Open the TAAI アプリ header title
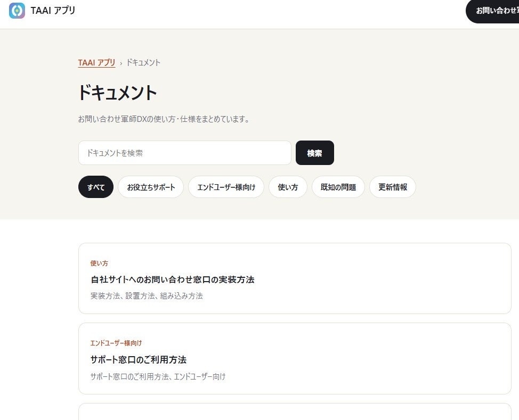 [x=53, y=11]
